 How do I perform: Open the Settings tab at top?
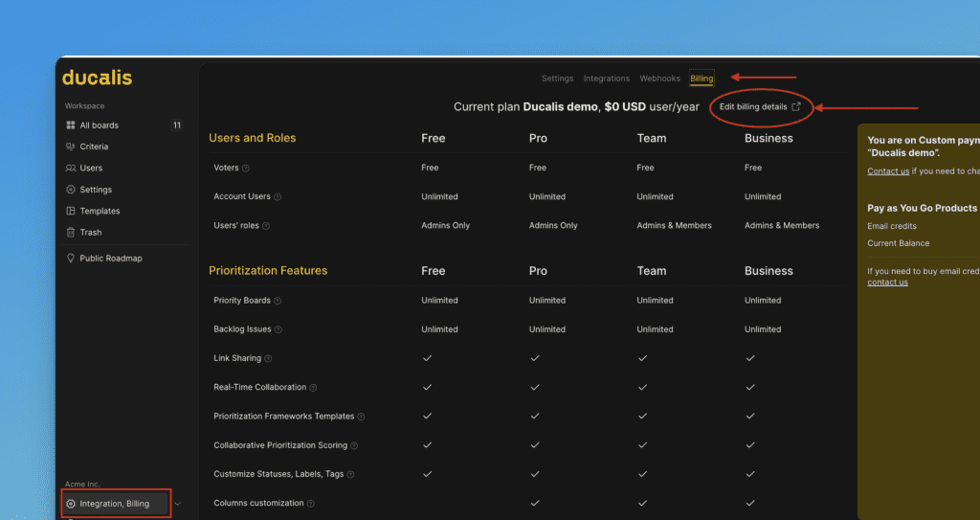pyautogui.click(x=557, y=79)
